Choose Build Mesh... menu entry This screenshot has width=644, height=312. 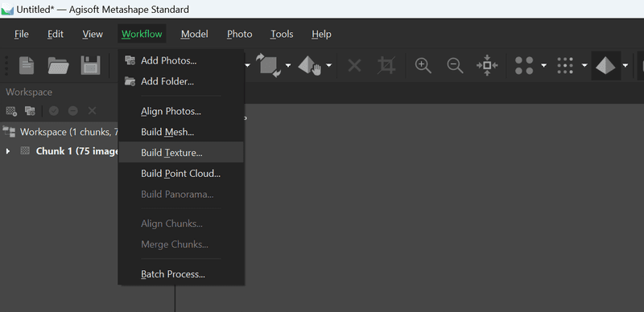(181, 132)
